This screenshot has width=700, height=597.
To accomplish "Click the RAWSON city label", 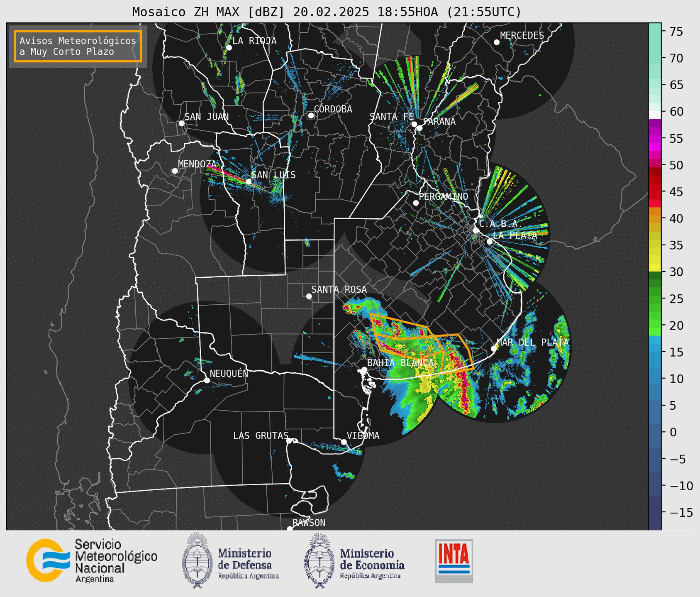I will click(x=309, y=523).
